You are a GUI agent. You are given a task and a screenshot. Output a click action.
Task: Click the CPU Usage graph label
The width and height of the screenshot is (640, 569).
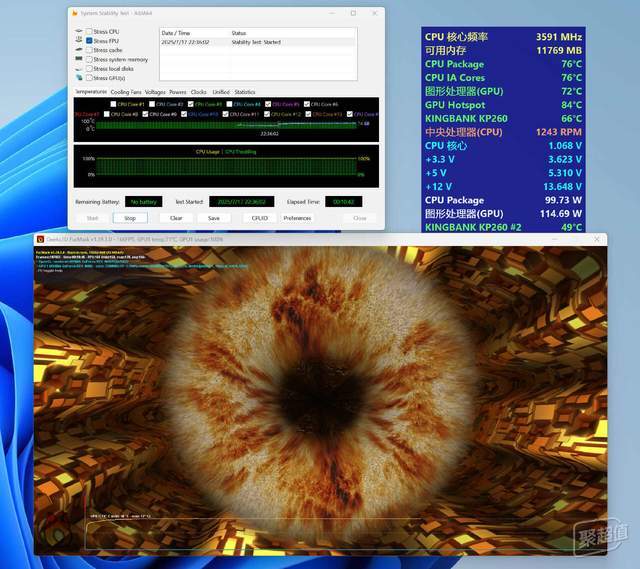pos(207,152)
